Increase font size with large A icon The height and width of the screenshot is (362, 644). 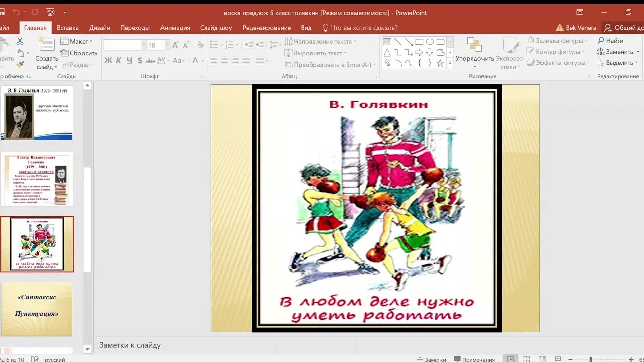pyautogui.click(x=175, y=45)
